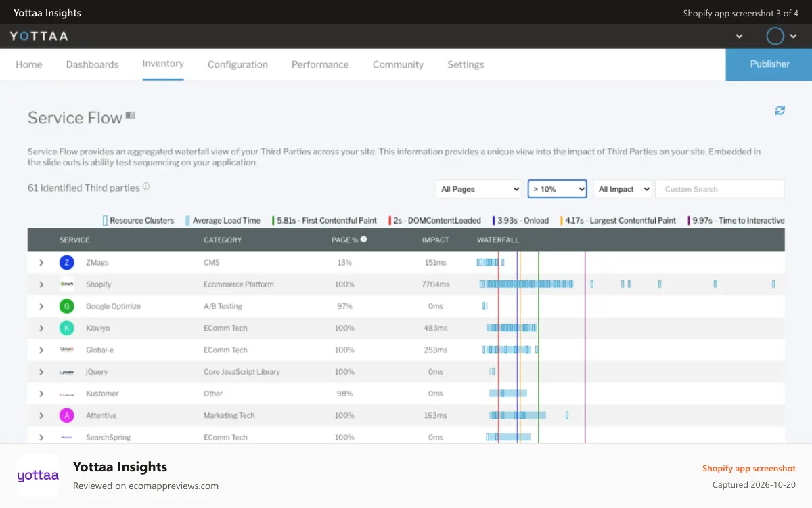Click the Shopify app screenshot link
Screen dimensions: 812x508
[749, 468]
